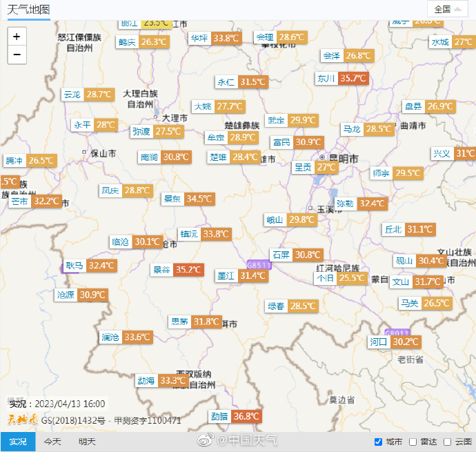Click the 天气地图 title heading

(x=28, y=9)
